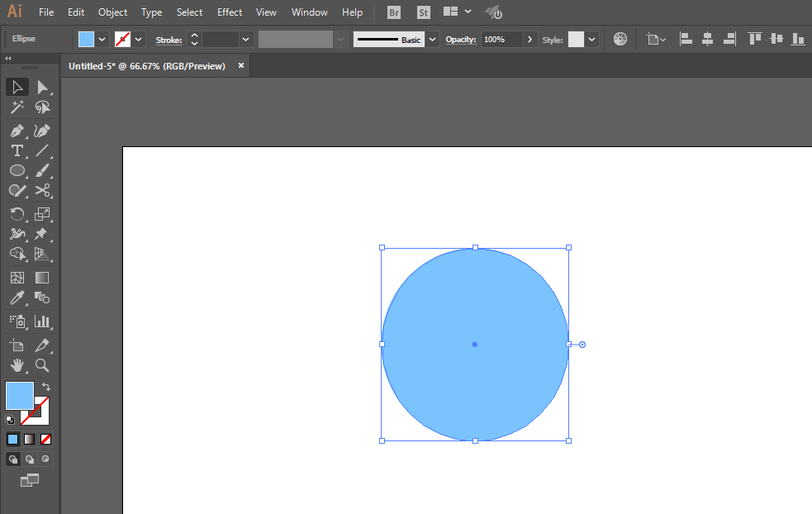Select the Zoom tool

[42, 365]
